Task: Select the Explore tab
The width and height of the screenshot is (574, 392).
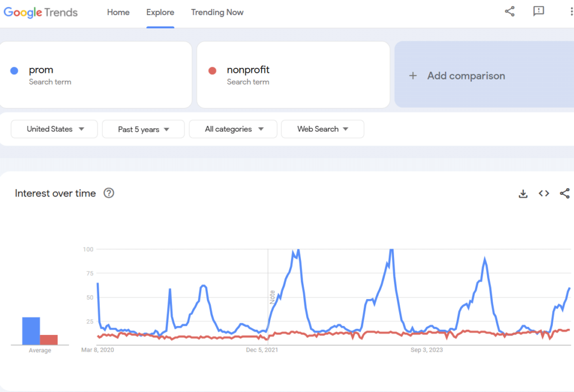Action: (160, 12)
